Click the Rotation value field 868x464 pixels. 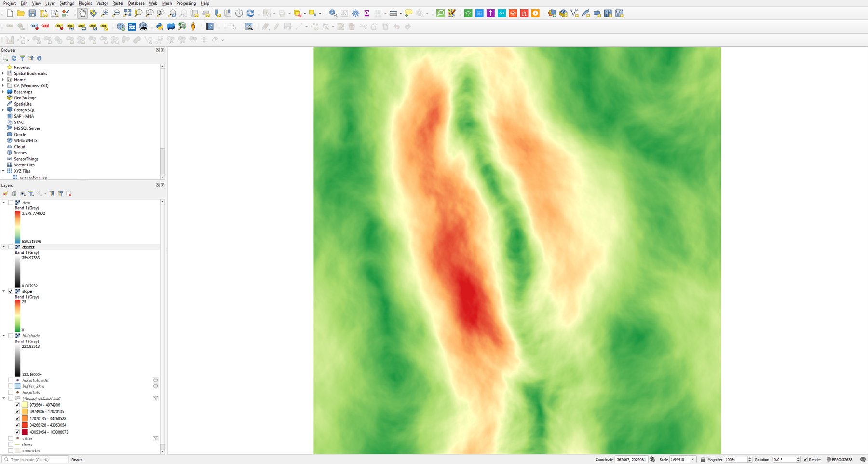[784, 460]
